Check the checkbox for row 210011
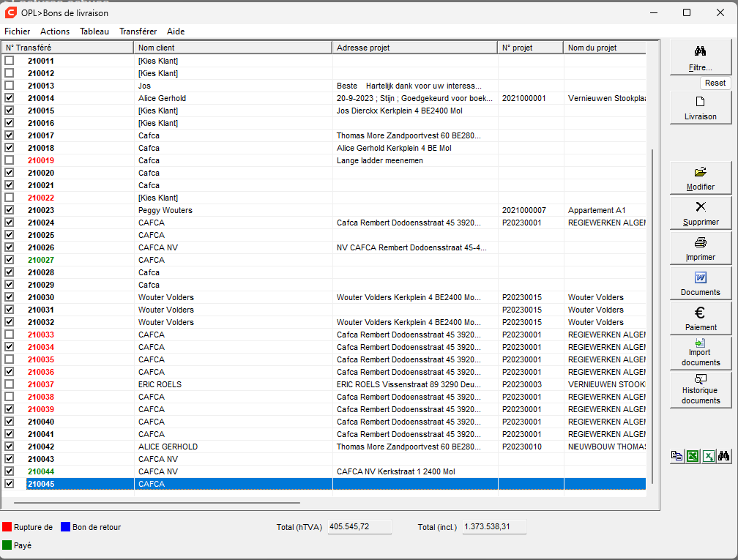 pos(10,61)
